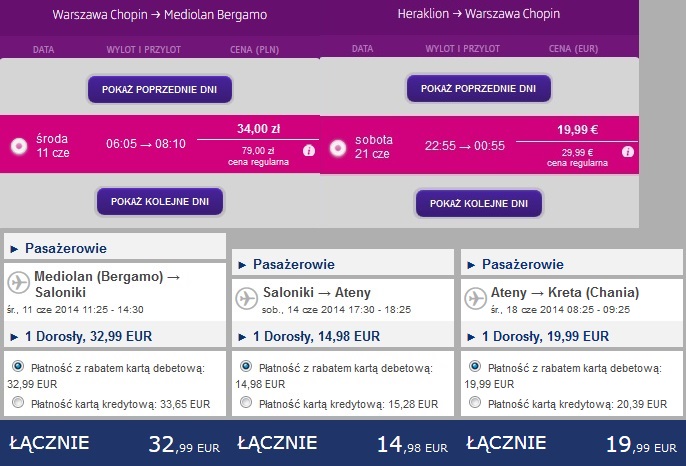
Task: Choose debit card payment 19,99 EUR
Action: click(475, 365)
